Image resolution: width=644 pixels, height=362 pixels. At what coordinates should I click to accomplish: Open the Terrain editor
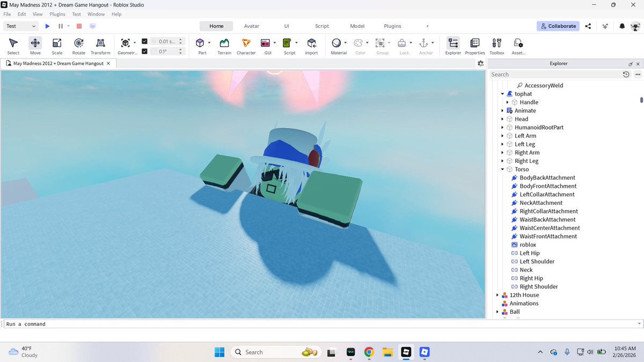point(224,46)
